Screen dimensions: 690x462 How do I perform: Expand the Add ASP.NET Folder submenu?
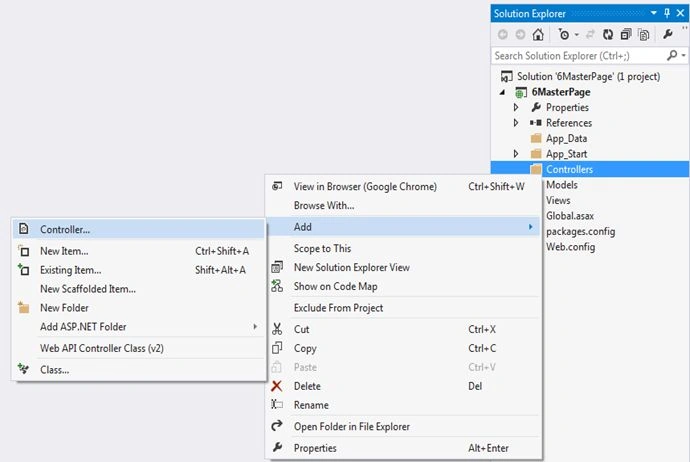139,326
